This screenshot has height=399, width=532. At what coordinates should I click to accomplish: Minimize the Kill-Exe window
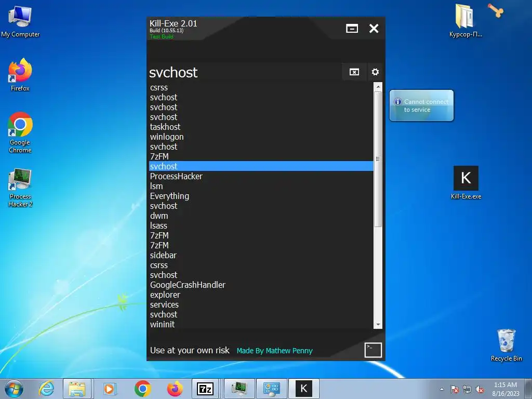click(x=352, y=29)
